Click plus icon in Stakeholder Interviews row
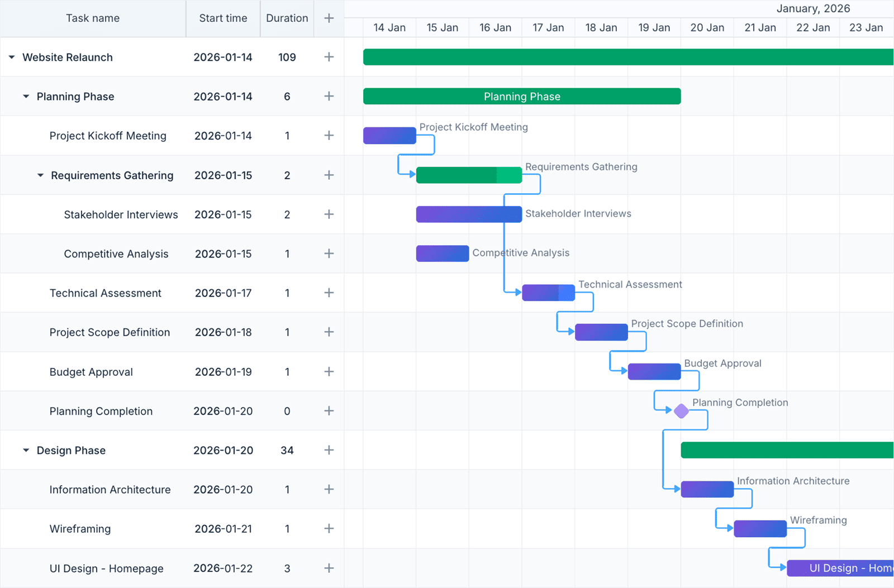 tap(329, 214)
